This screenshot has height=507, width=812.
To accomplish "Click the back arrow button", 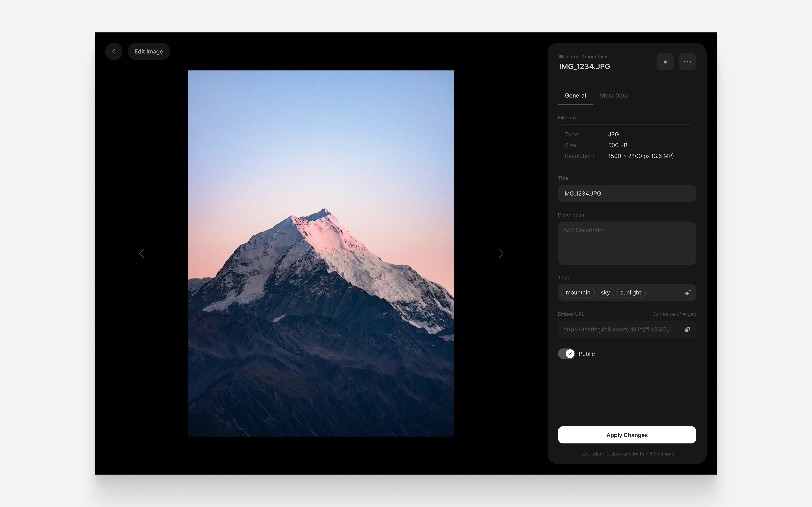I will [x=114, y=51].
